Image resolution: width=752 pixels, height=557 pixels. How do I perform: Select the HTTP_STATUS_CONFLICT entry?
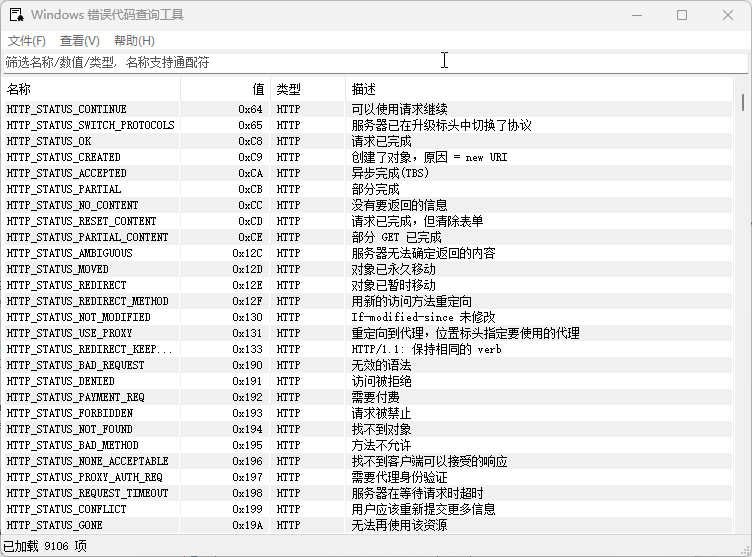coord(368,509)
